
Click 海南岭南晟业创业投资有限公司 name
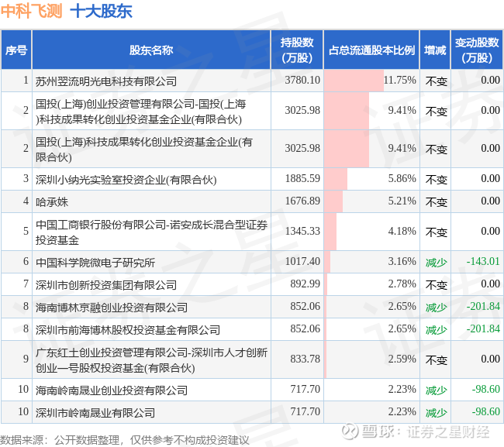(x=112, y=390)
